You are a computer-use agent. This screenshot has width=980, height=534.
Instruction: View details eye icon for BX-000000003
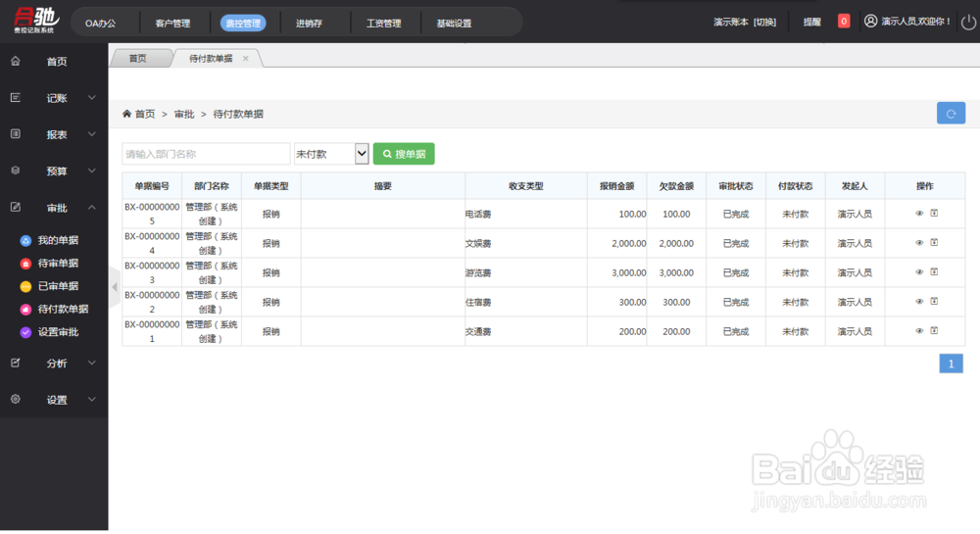click(x=919, y=272)
